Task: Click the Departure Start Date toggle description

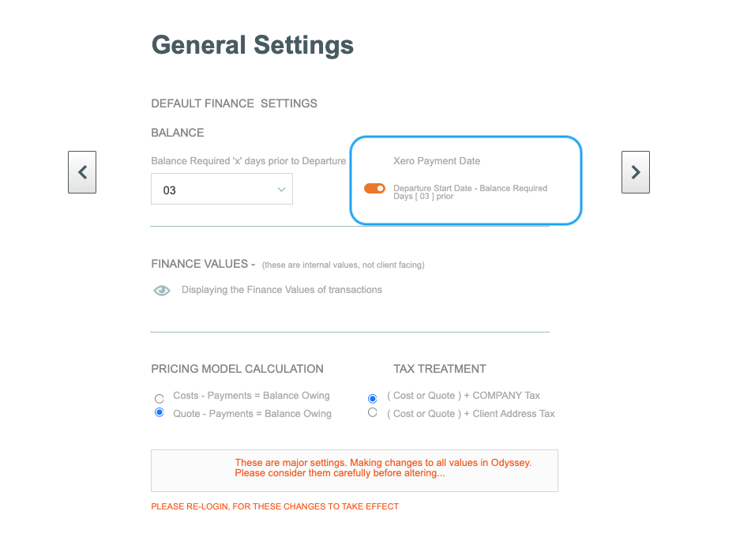Action: point(471,192)
